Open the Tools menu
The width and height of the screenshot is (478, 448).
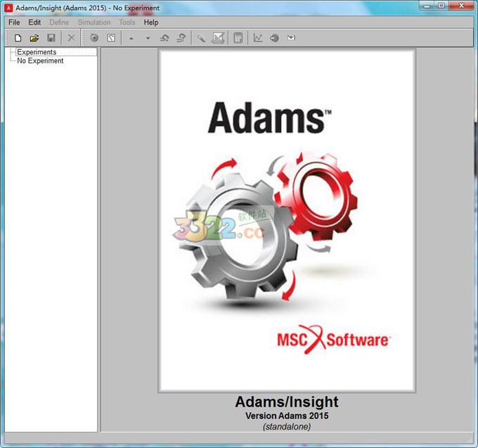coord(127,23)
